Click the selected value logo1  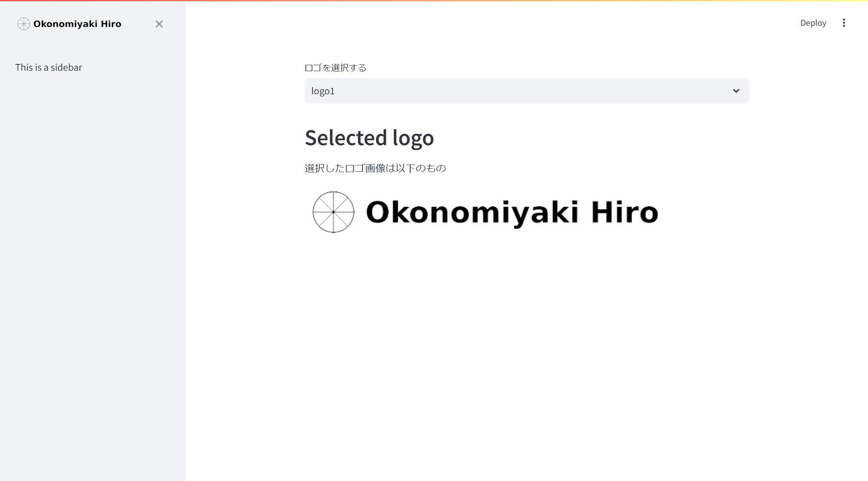323,91
